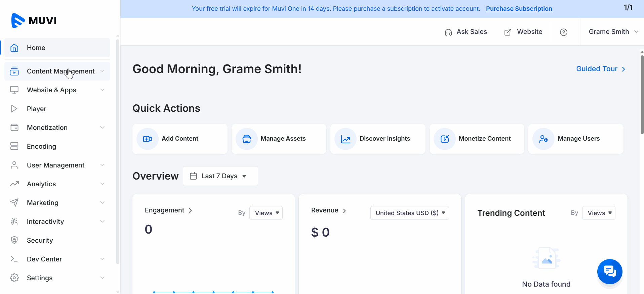The image size is (644, 294).
Task: Open the United States USD currency dropdown
Action: (409, 213)
